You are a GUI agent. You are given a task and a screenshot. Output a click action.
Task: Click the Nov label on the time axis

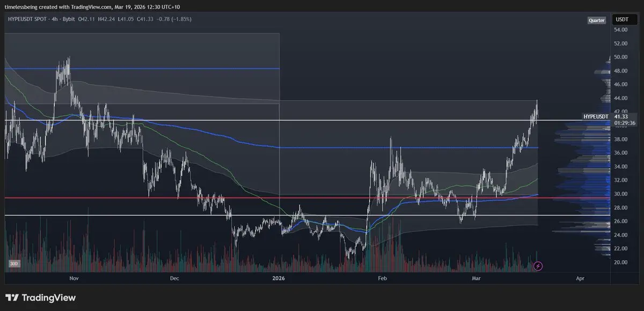(74, 278)
